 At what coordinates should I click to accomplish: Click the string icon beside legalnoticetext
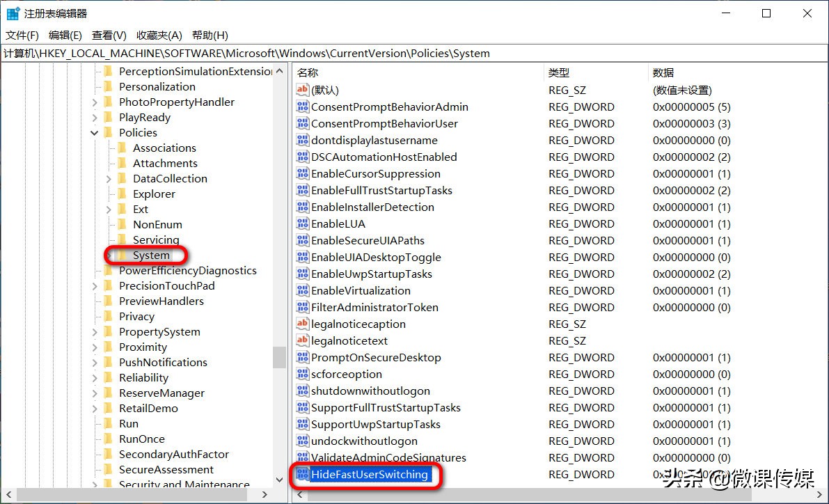point(302,340)
